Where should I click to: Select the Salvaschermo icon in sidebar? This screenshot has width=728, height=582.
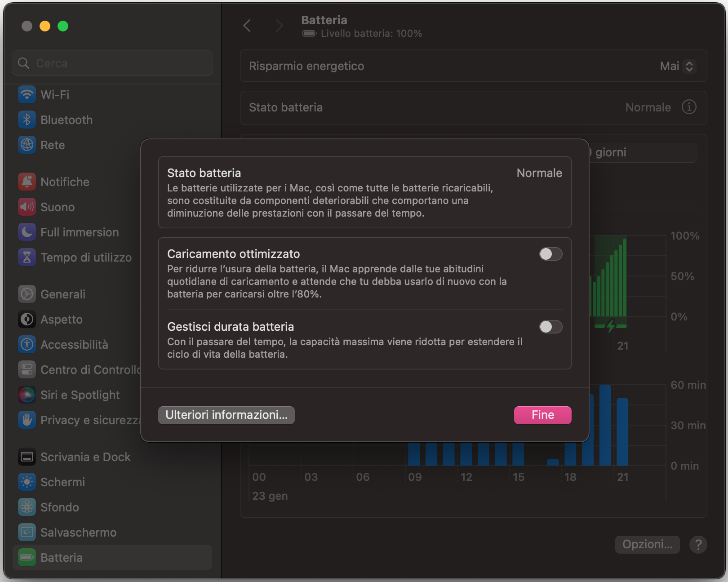tap(27, 532)
